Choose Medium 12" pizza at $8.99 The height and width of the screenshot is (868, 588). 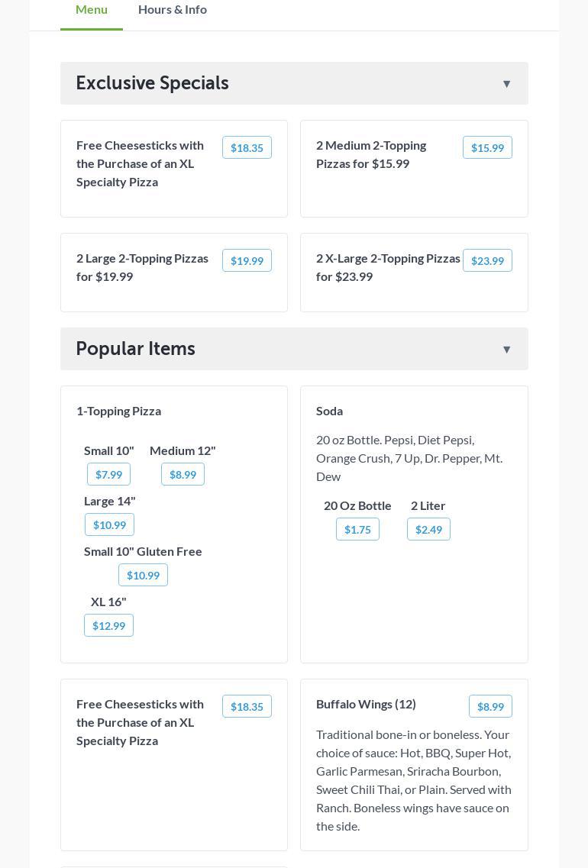(183, 475)
